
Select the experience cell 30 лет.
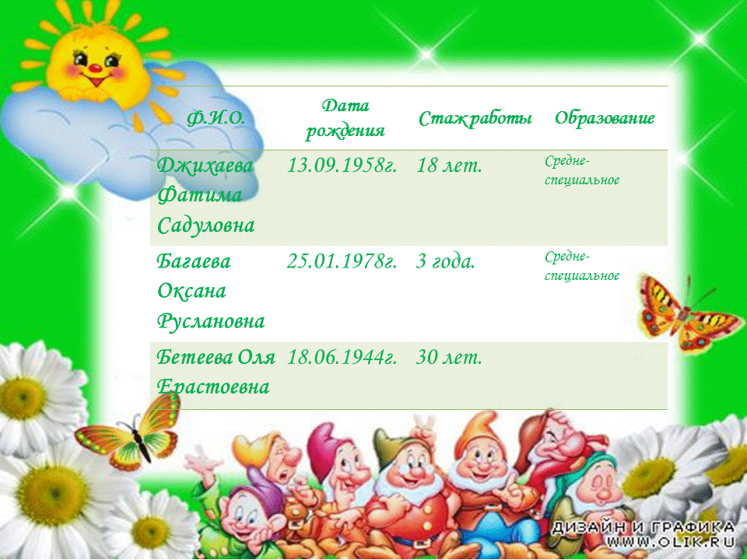click(449, 357)
